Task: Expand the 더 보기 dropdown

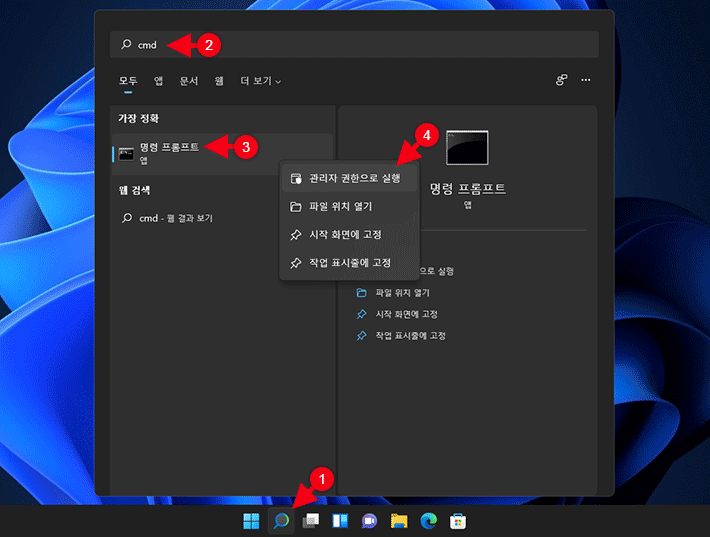Action: click(x=260, y=81)
